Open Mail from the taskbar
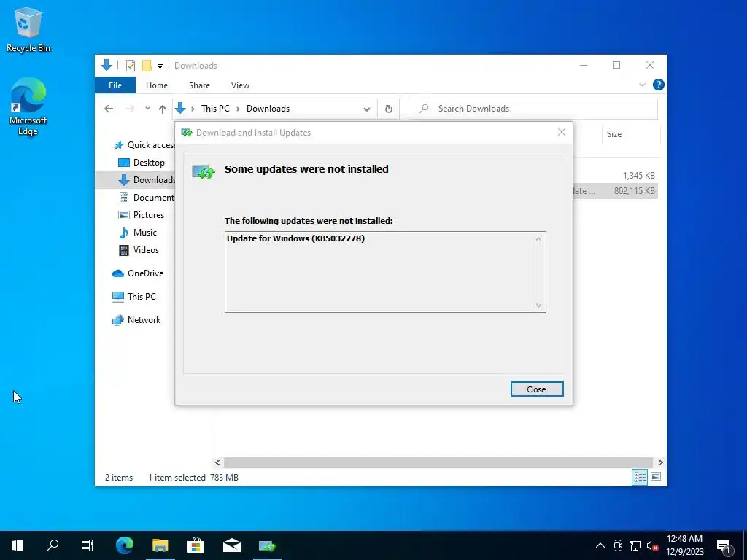747x560 pixels. (x=232, y=545)
